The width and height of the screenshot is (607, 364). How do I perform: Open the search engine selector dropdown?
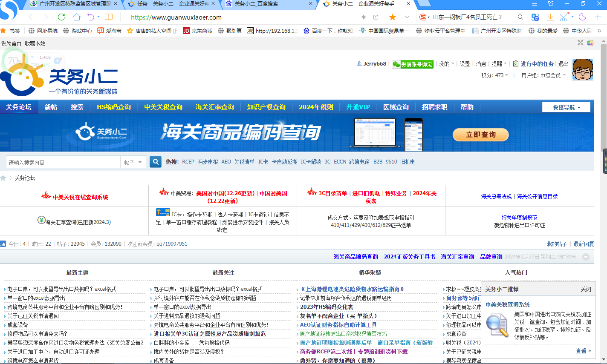[x=425, y=17]
